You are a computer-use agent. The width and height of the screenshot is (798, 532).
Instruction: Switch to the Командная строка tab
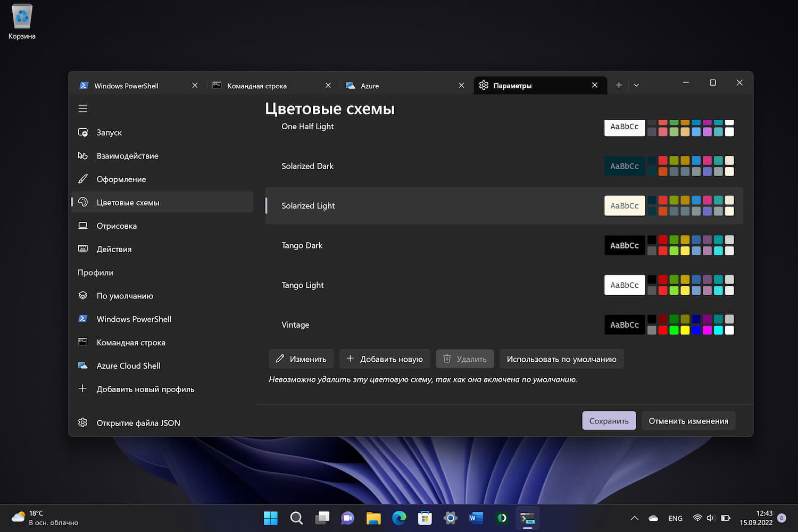pos(257,86)
